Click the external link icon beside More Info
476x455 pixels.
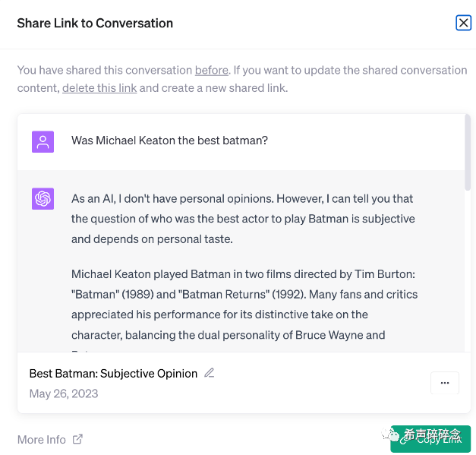pos(77,439)
